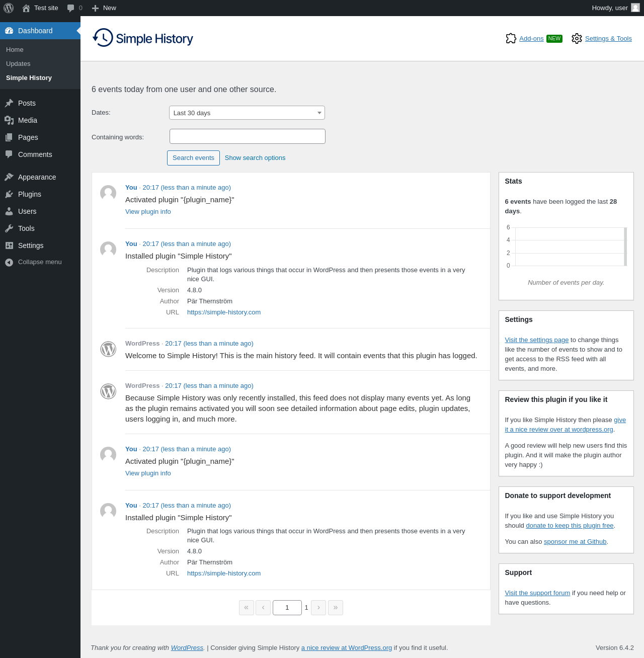Click the first page double-arrow button
644x658 pixels.
(247, 608)
